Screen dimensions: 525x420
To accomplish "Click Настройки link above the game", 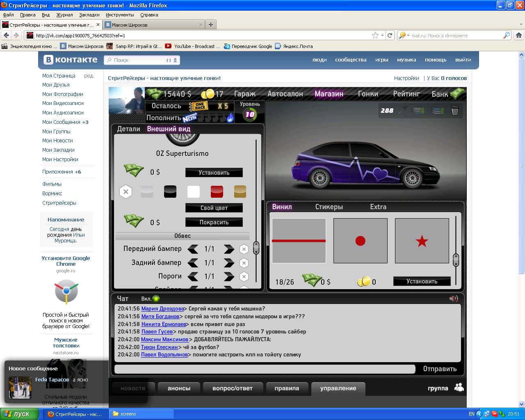I will click(x=406, y=78).
